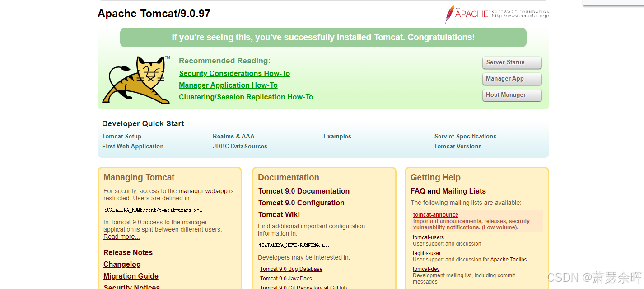Open Tomcat 9.0 JavaDocs link

point(286,279)
